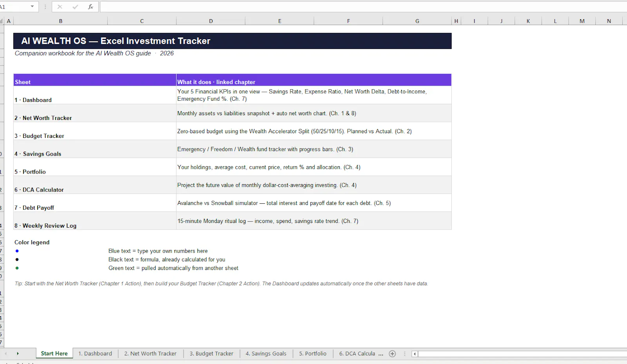Click the '7 · Debt Payoff' cell
The width and height of the screenshot is (627, 364).
tap(95, 203)
